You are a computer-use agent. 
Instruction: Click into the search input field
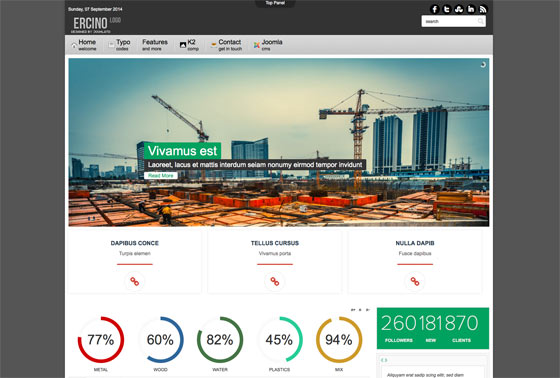pos(449,21)
